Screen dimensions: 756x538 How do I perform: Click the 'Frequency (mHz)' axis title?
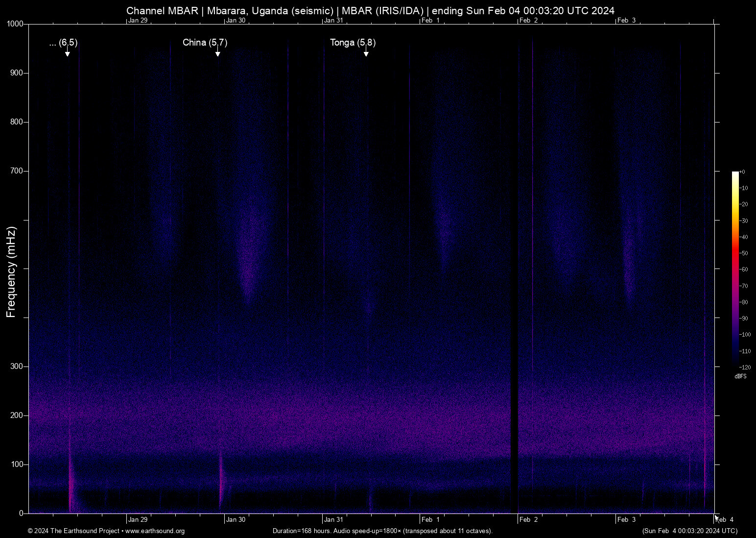[x=11, y=272]
